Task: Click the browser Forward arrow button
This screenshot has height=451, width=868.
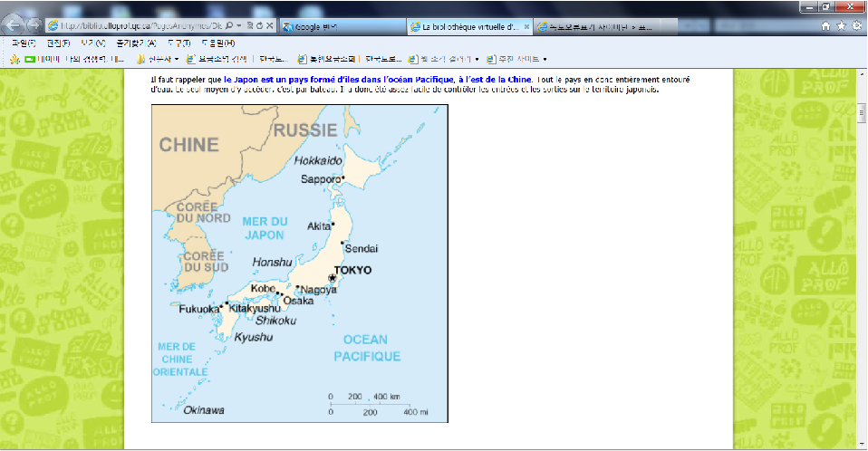Action: 34,25
